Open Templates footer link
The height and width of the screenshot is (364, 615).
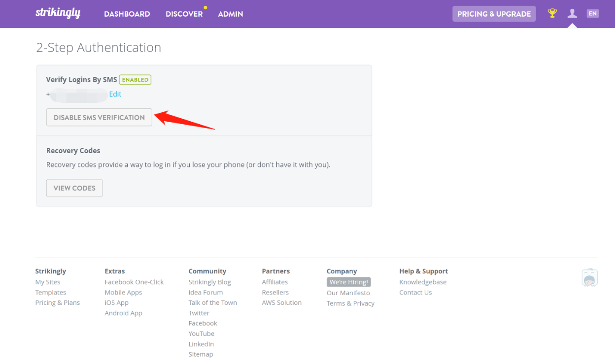pyautogui.click(x=51, y=293)
